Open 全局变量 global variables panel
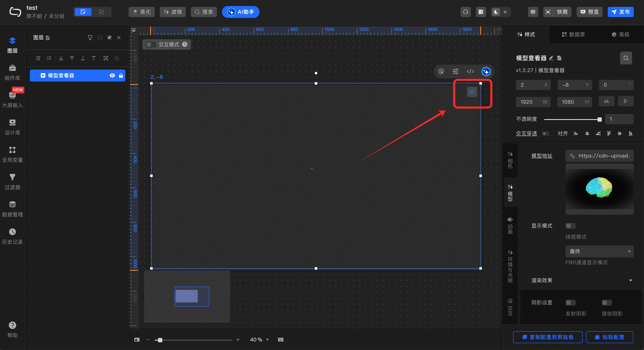The width and height of the screenshot is (644, 350). tap(12, 154)
